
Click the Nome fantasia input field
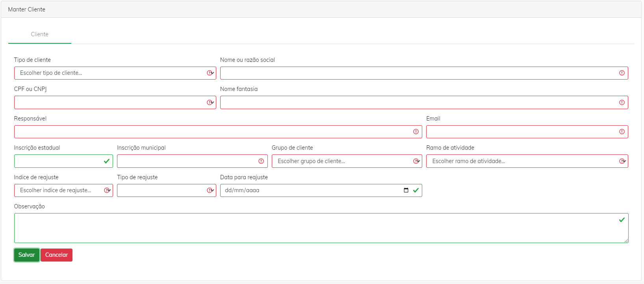coord(424,102)
